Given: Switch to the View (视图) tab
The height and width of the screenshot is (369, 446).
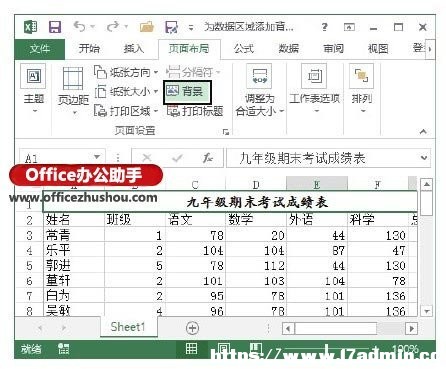Looking at the screenshot, I should (x=378, y=49).
